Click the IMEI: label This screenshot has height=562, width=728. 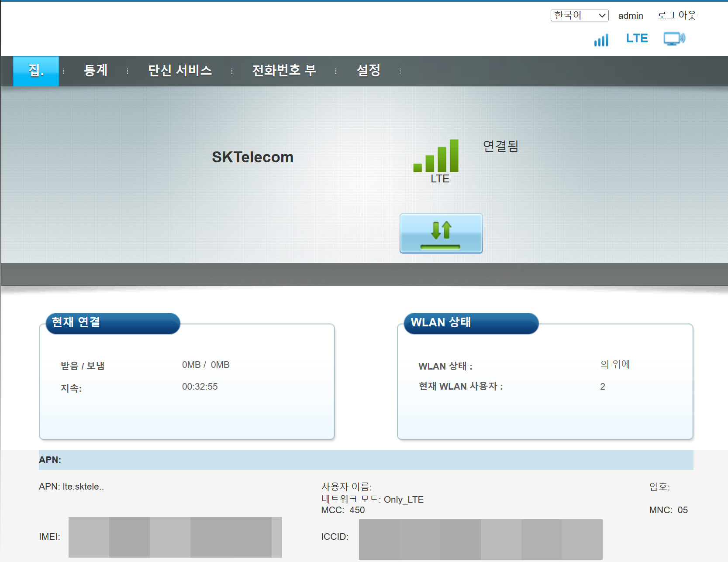[49, 537]
